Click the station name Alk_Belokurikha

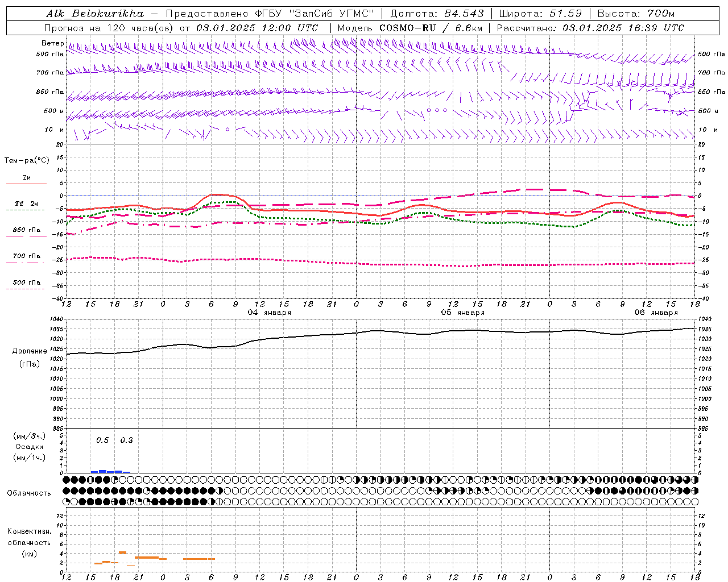pyautogui.click(x=95, y=14)
